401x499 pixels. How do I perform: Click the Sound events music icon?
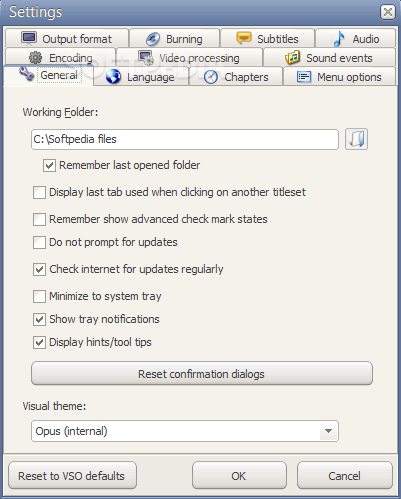[x=293, y=57]
